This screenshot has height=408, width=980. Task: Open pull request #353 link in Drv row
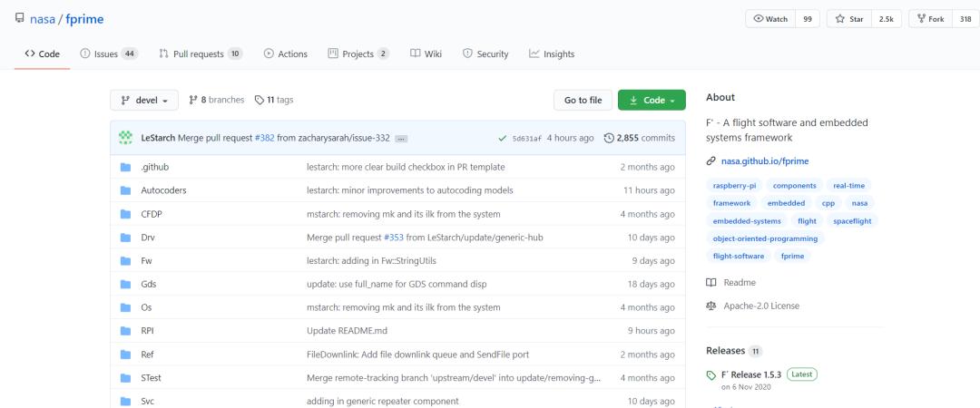tap(393, 238)
